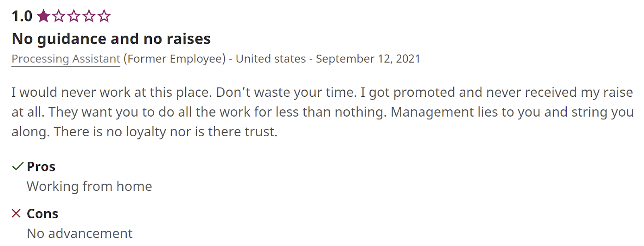Click the United states location text
This screenshot has width=644, height=246.
[x=271, y=59]
